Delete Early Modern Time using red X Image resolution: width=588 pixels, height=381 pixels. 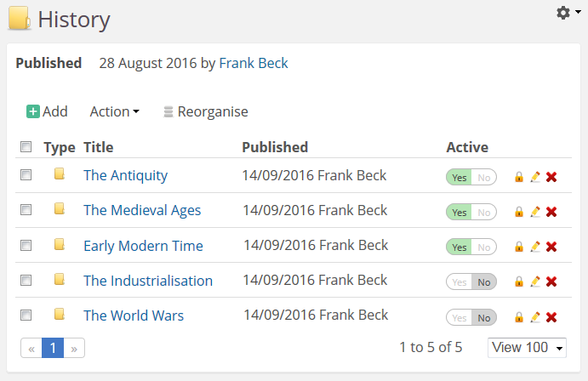click(551, 247)
